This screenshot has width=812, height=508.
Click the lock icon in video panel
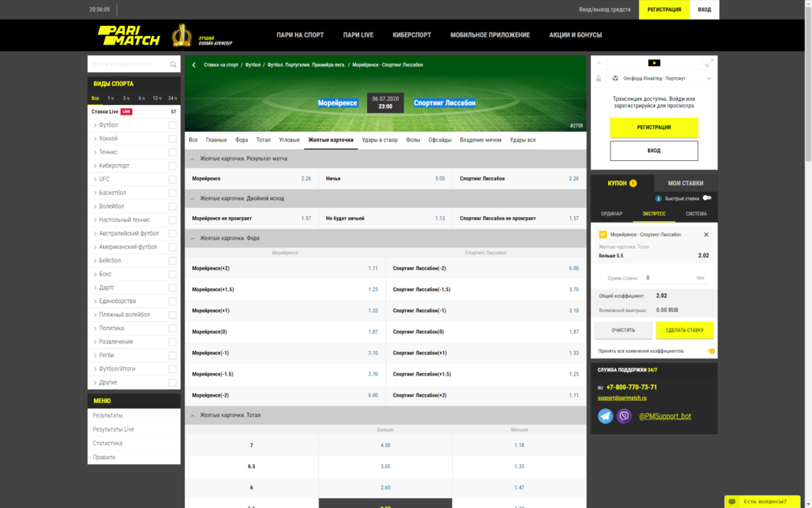(598, 78)
